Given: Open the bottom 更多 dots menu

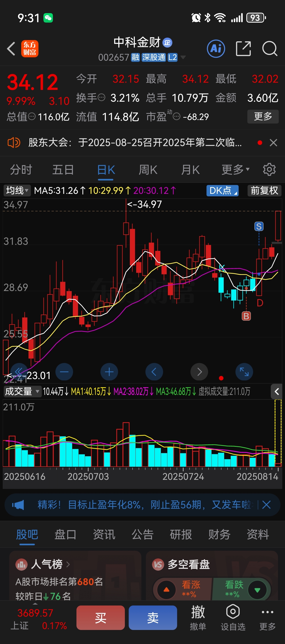Looking at the screenshot, I should [x=268, y=618].
